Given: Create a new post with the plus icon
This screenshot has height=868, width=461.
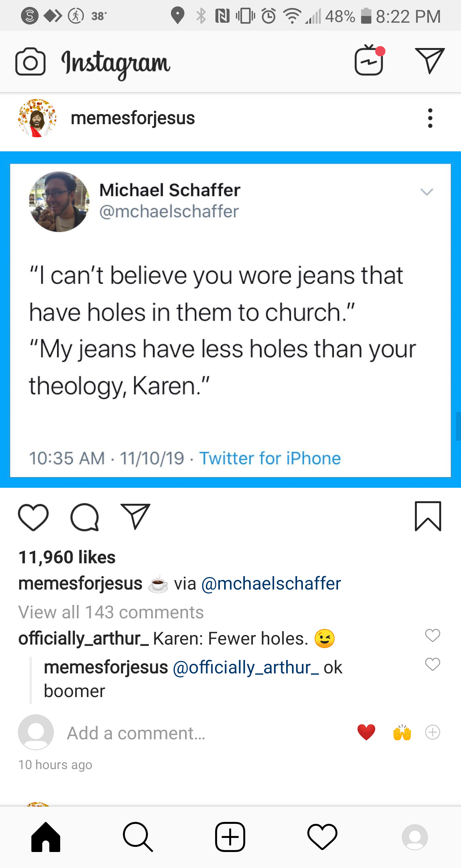Looking at the screenshot, I should coord(230,837).
